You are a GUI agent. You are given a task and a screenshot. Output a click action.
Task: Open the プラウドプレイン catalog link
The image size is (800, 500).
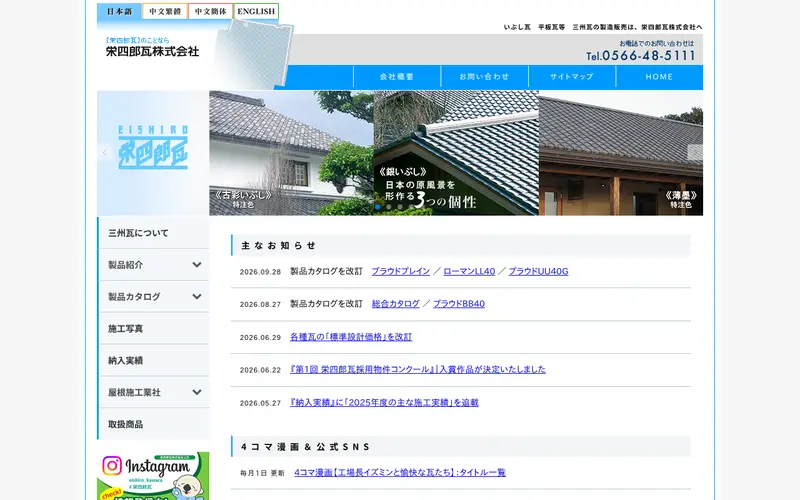[x=401, y=271]
